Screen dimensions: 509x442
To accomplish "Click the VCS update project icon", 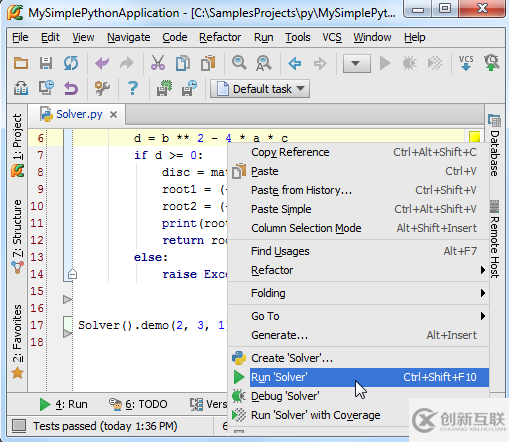I will 466,63.
